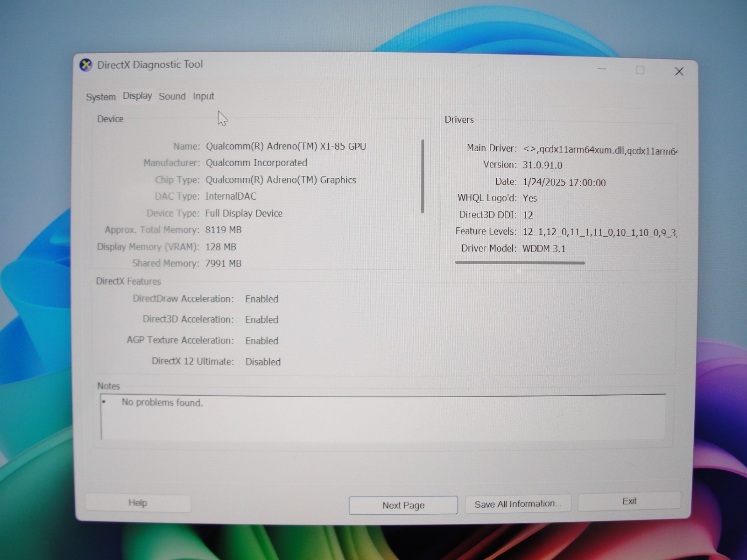Click the 'DirectX 12 Ultimate:' label
Image resolution: width=747 pixels, height=560 pixels.
pyautogui.click(x=192, y=361)
